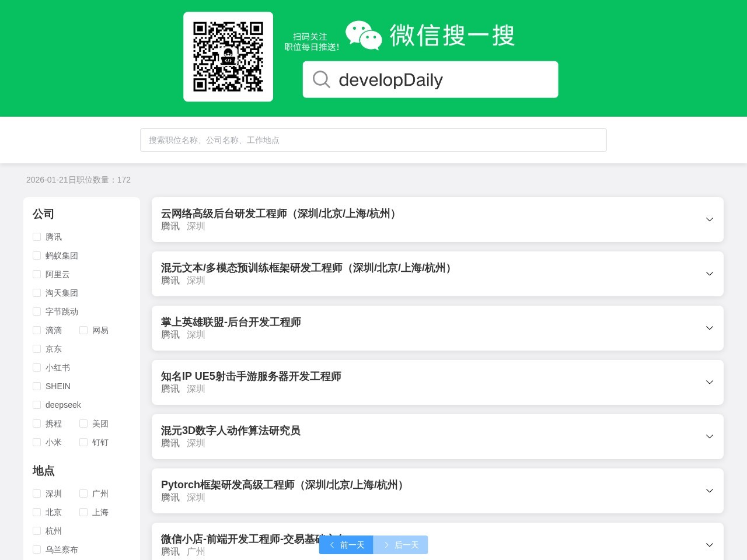Open the 混元3D数字人动作算法研究员 job title
Screen dimensions: 747x560
point(231,430)
